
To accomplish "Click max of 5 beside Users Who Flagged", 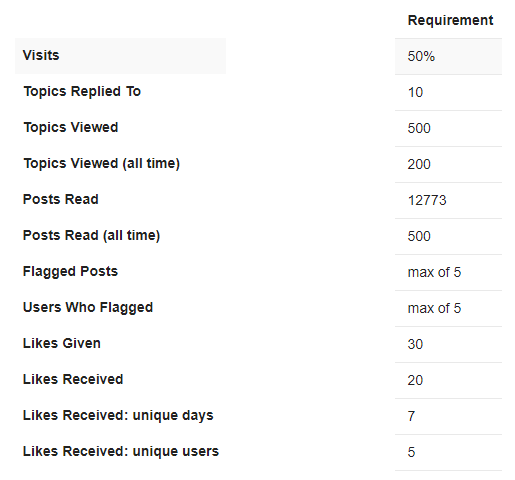I will [x=434, y=308].
